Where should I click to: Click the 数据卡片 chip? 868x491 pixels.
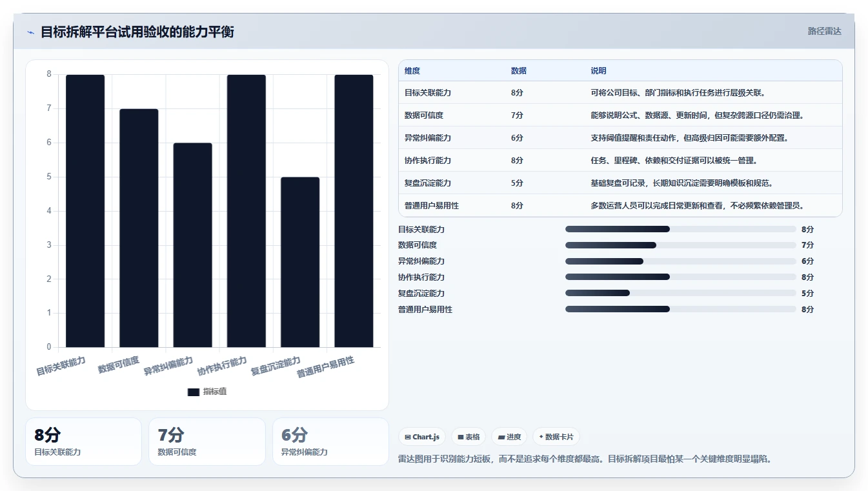pos(556,437)
